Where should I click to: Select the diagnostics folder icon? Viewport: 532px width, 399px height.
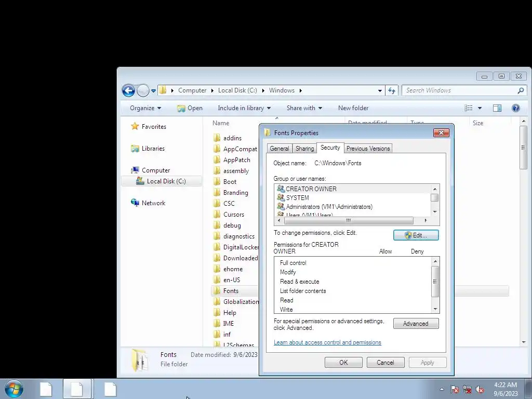(x=217, y=236)
